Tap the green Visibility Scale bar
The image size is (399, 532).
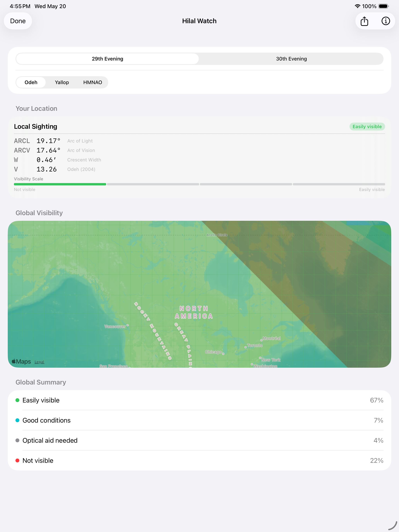[x=60, y=184]
